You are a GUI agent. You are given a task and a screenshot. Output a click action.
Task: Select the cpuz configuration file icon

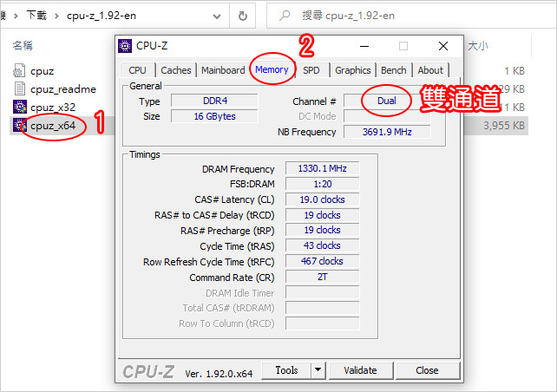click(x=19, y=70)
